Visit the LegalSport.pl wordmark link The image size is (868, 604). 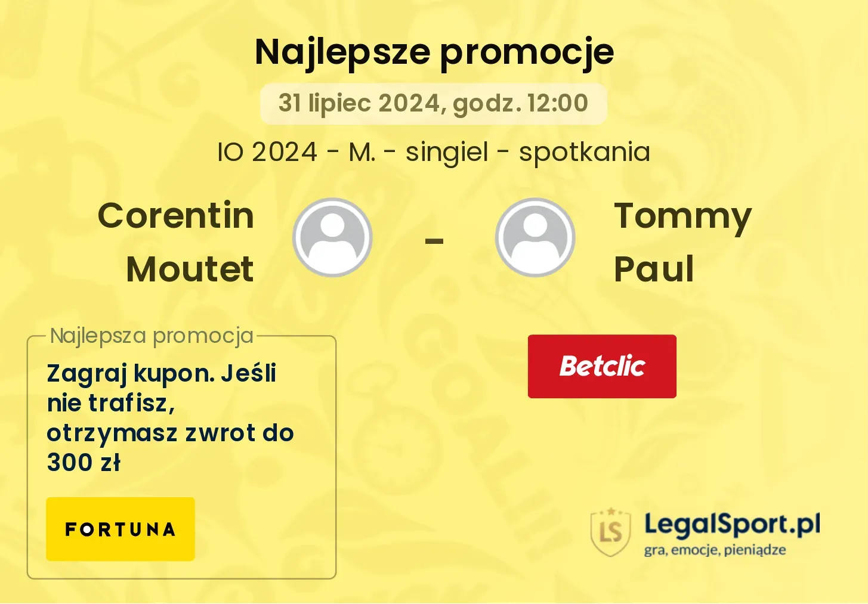pyautogui.click(x=732, y=525)
